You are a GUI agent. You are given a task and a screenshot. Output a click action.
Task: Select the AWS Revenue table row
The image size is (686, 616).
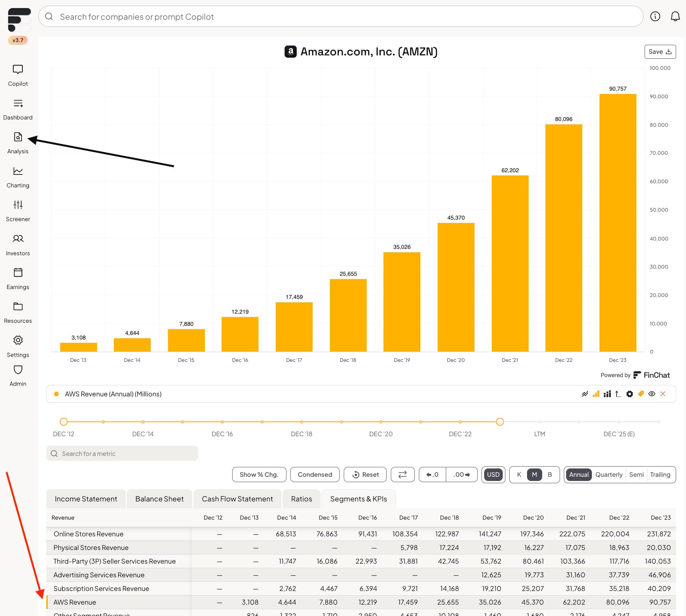pos(361,602)
